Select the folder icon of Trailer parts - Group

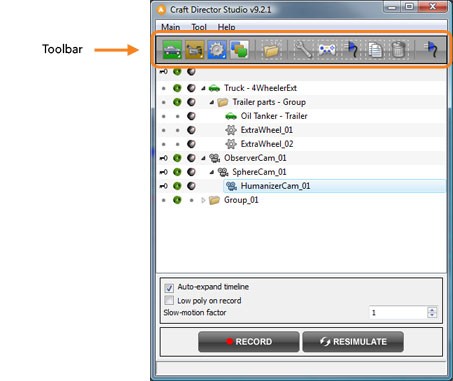[222, 102]
